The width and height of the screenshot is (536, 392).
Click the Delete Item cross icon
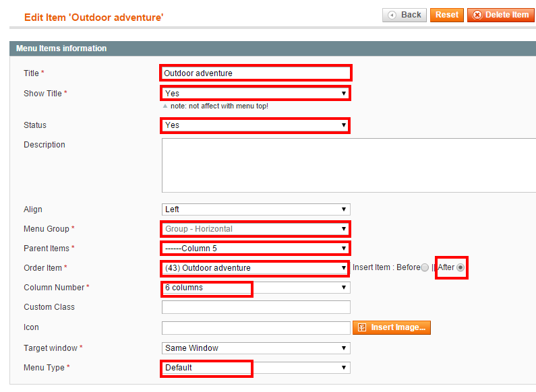(477, 15)
